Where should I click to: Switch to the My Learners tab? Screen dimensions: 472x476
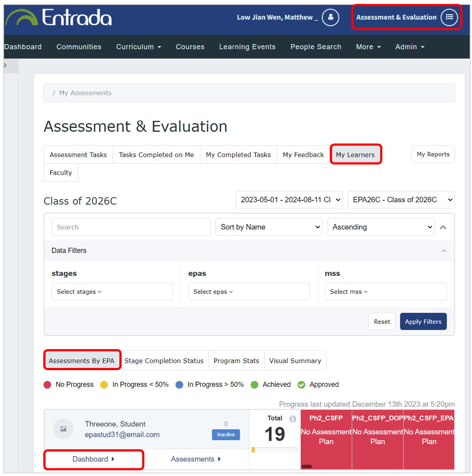pyautogui.click(x=355, y=155)
